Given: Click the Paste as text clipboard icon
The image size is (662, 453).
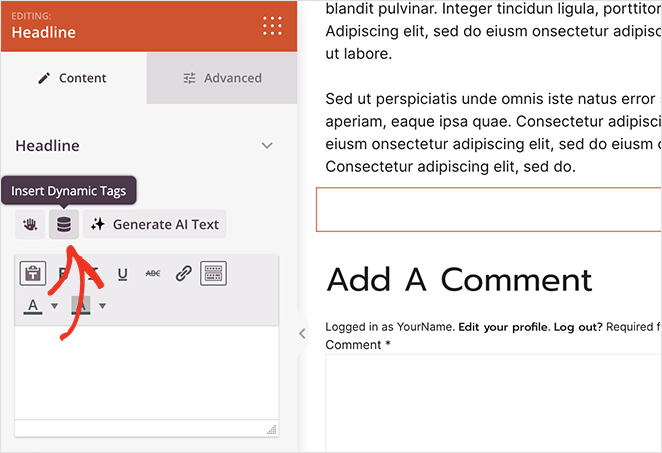Looking at the screenshot, I should [x=33, y=274].
